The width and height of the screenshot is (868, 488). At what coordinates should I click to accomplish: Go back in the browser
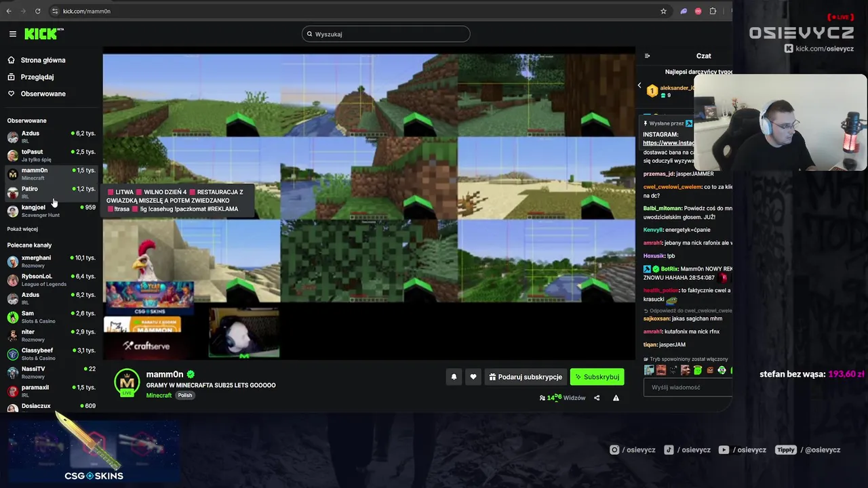pos(8,11)
